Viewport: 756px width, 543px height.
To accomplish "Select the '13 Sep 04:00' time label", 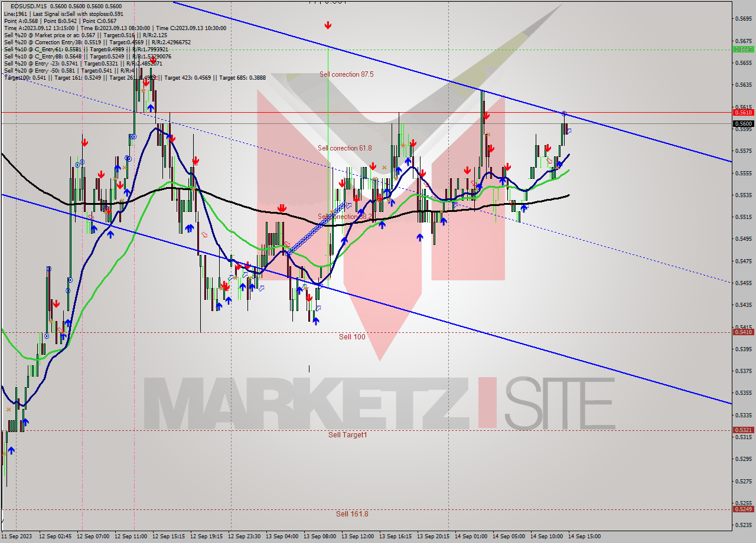I will (x=282, y=537).
